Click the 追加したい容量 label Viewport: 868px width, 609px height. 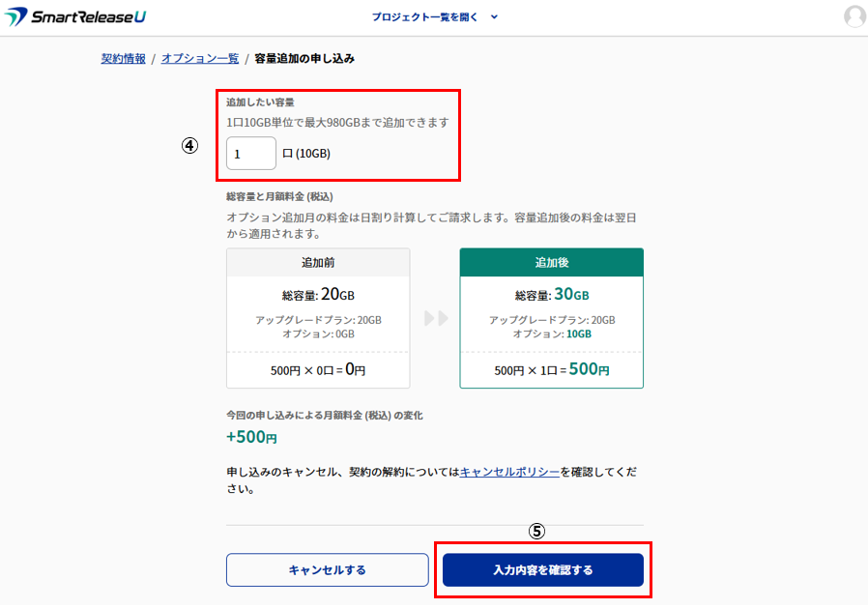coord(260,102)
